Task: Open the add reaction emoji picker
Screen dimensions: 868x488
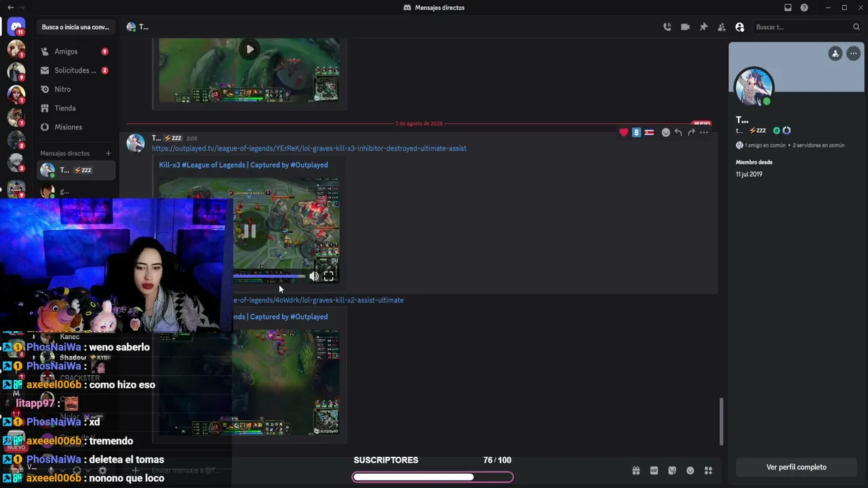Action: click(x=666, y=132)
